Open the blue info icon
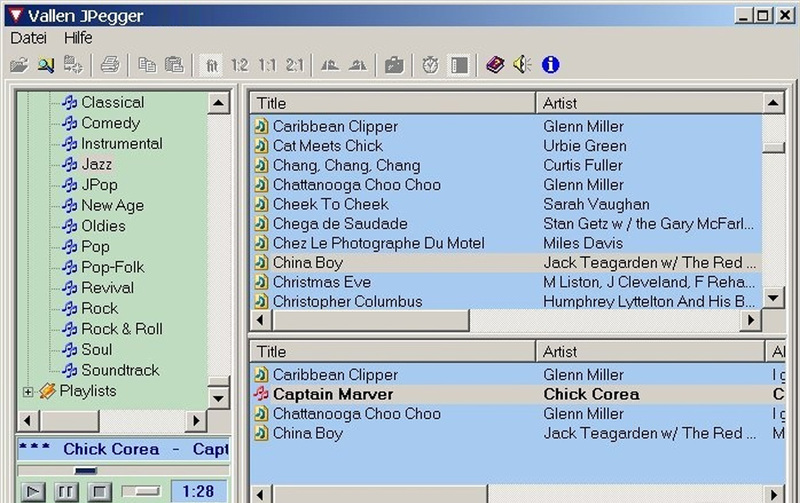The height and width of the screenshot is (503, 800). 550,65
